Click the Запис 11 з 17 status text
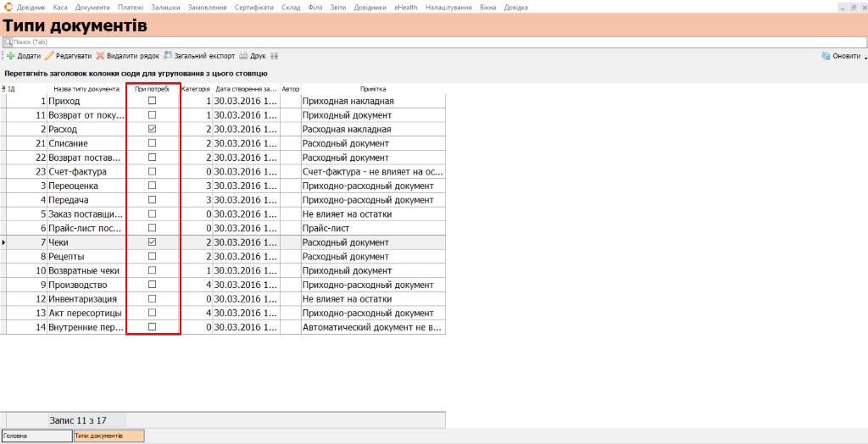The image size is (868, 444). pyautogui.click(x=78, y=420)
